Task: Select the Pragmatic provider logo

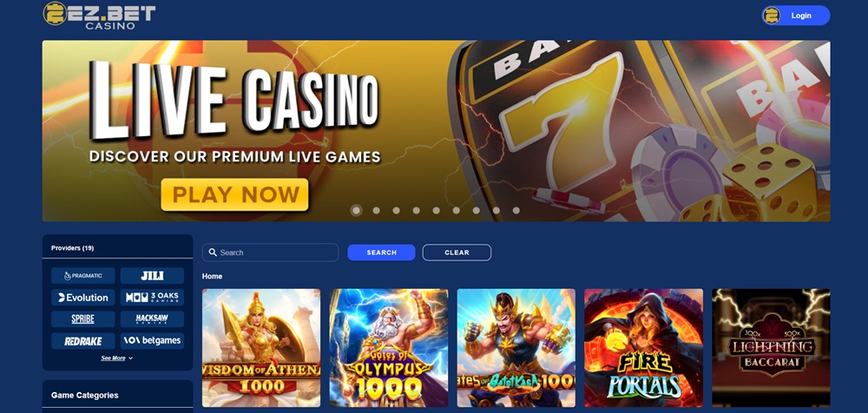Action: click(x=83, y=276)
